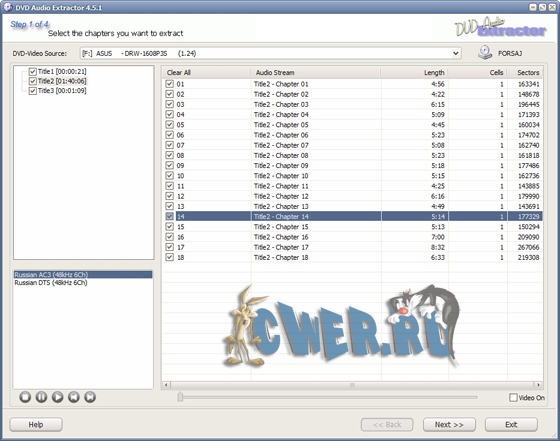Pause the audio preview
Image resolution: width=560 pixels, height=441 pixels.
41,397
